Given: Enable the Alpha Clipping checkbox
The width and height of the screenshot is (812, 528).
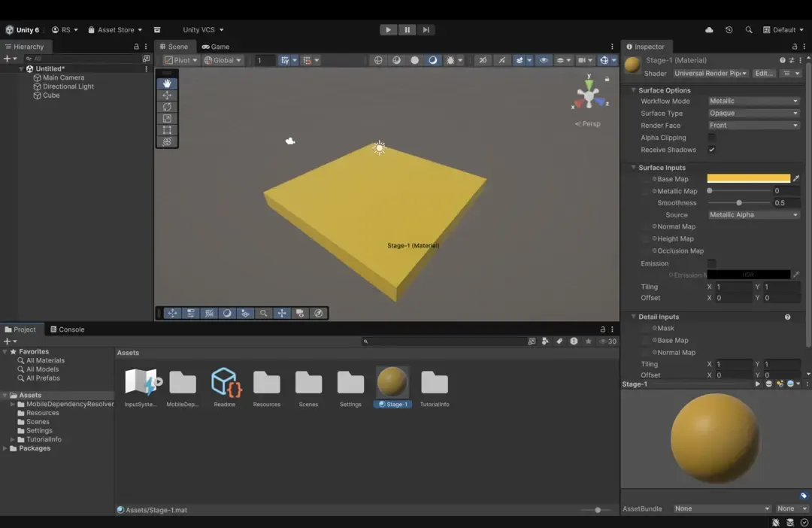Looking at the screenshot, I should click(711, 138).
